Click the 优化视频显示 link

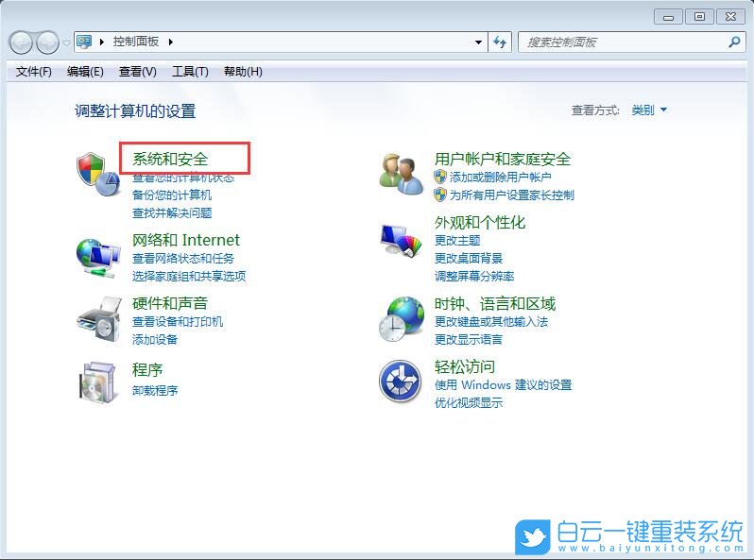point(469,403)
